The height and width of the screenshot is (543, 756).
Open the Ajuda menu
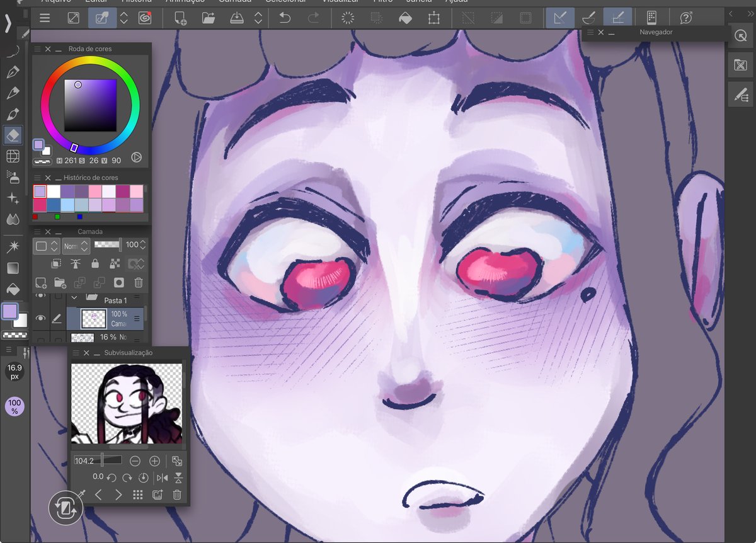457,2
